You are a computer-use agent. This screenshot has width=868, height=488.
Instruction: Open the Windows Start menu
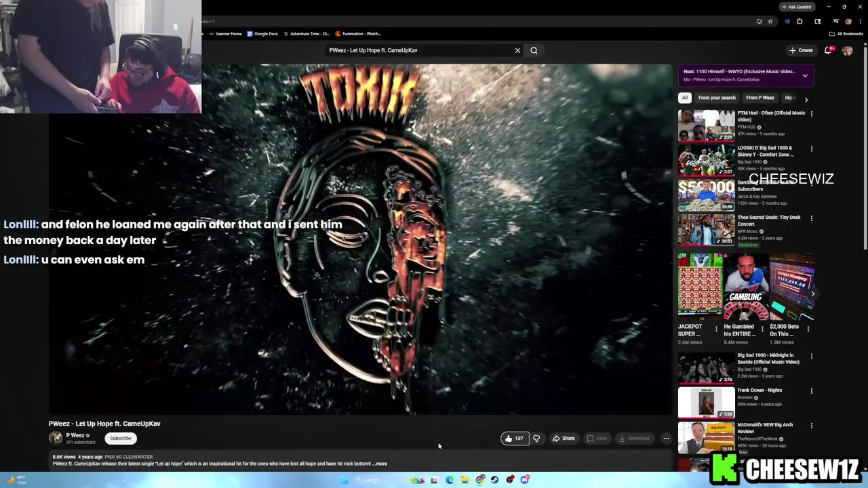(344, 480)
